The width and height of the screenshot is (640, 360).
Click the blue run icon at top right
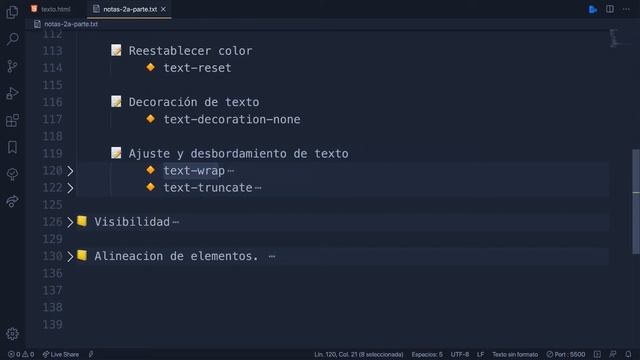pos(593,9)
